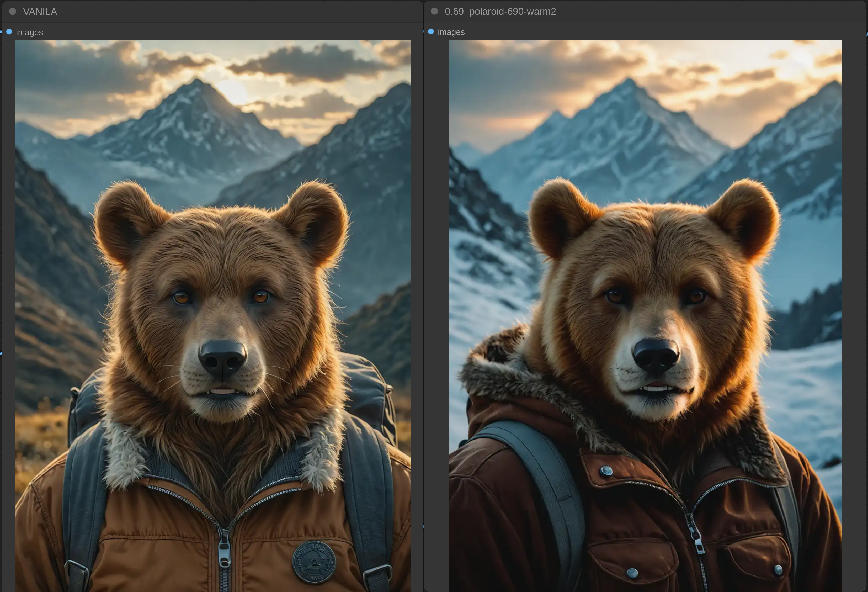Collapse the polaroid-690-warm2 node via gray dot
The image size is (868, 592).
click(434, 11)
